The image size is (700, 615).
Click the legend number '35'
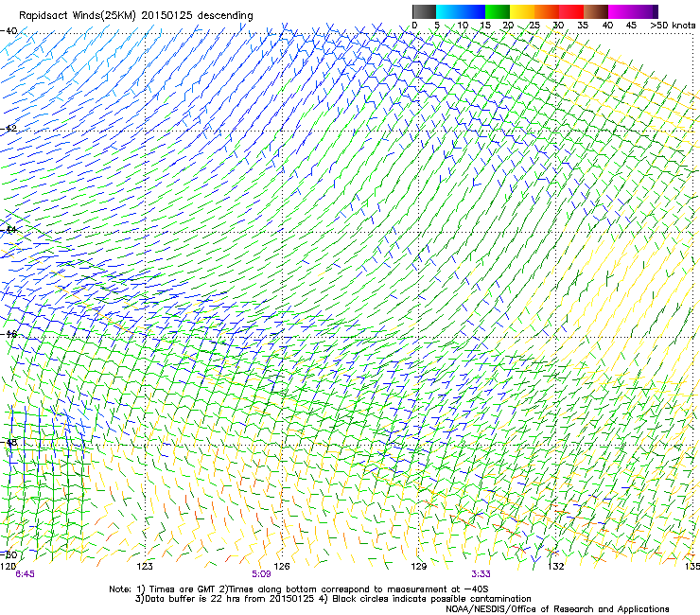tap(583, 26)
